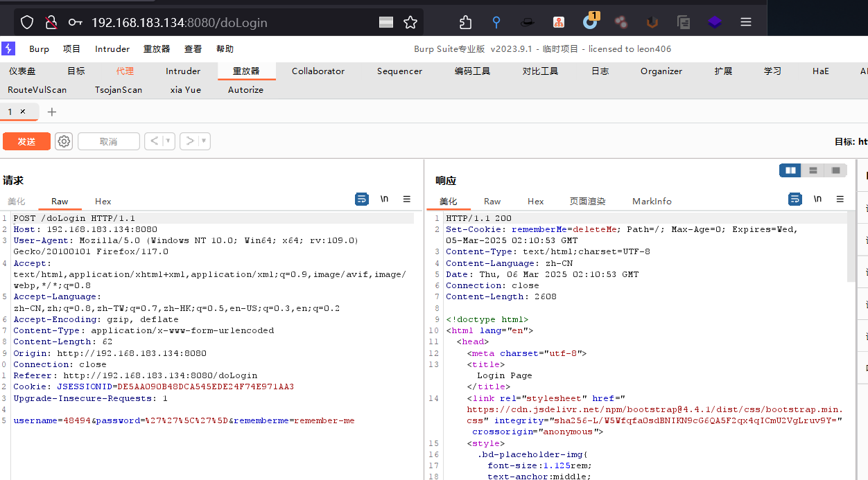Select the 页面渲染 tab in response panel
This screenshot has height=480, width=868.
point(588,202)
